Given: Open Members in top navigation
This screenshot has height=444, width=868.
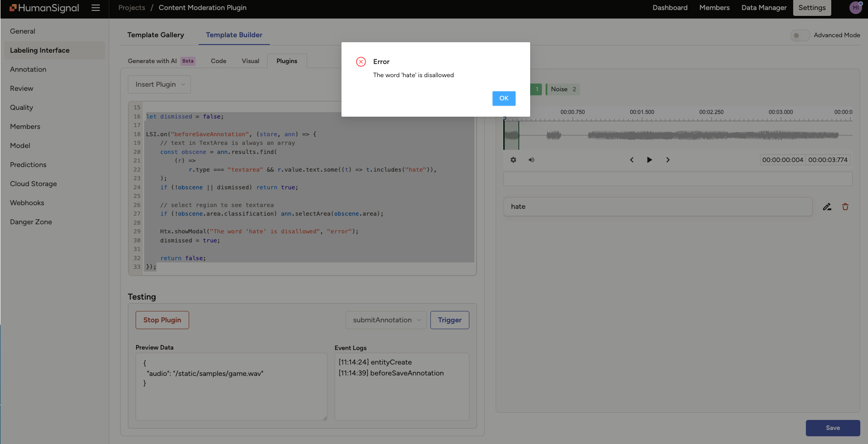Looking at the screenshot, I should tap(714, 8).
